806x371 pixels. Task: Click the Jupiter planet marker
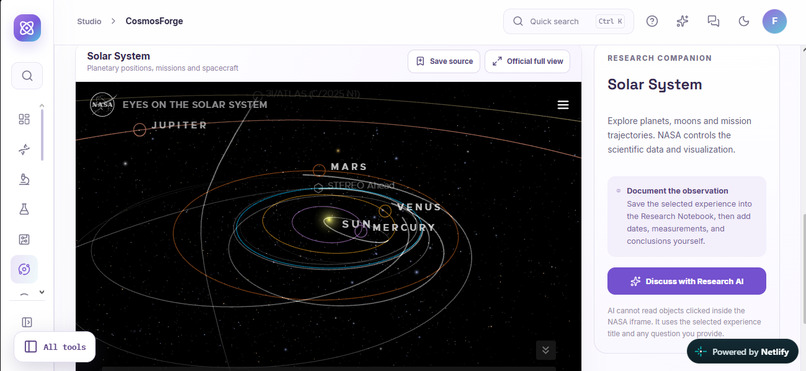(139, 130)
